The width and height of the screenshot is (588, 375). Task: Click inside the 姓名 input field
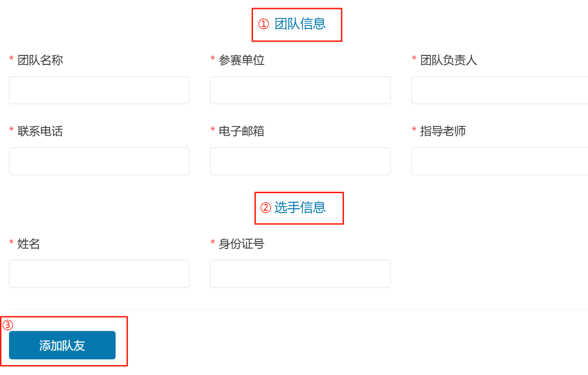click(x=99, y=274)
